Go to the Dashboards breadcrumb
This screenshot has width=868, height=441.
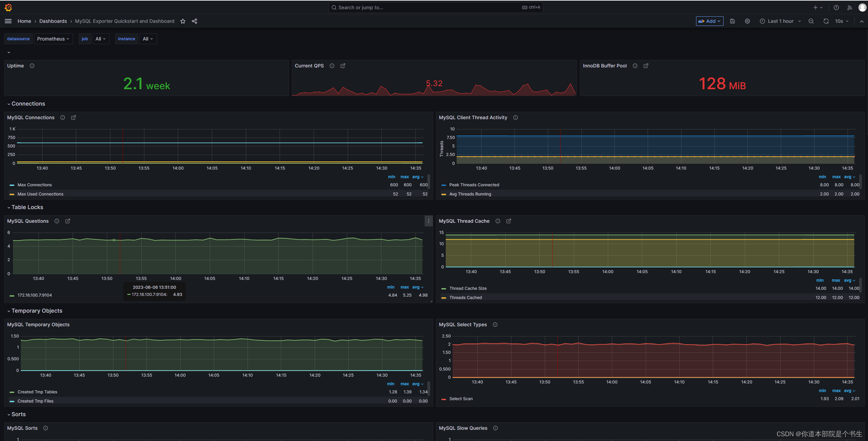(53, 21)
